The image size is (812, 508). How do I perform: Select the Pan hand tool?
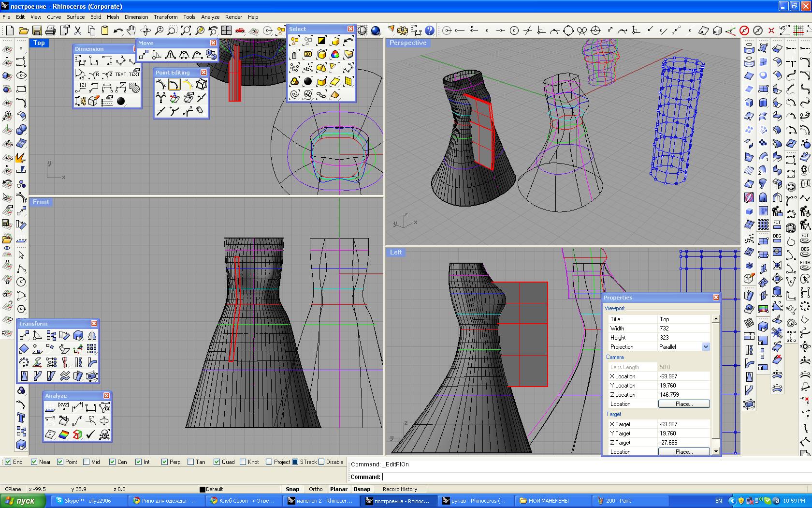pyautogui.click(x=131, y=30)
